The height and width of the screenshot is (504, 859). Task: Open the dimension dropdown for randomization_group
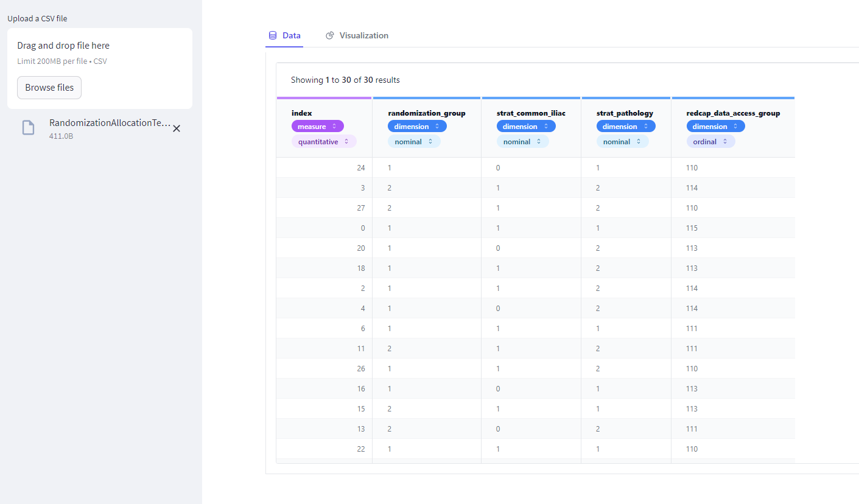[x=417, y=126]
